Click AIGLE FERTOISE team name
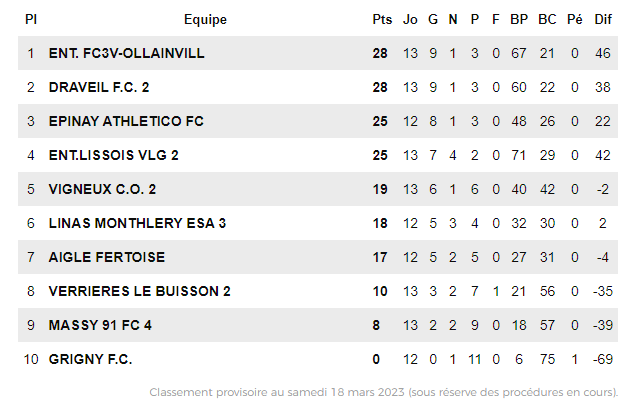This screenshot has width=644, height=420. [x=107, y=257]
